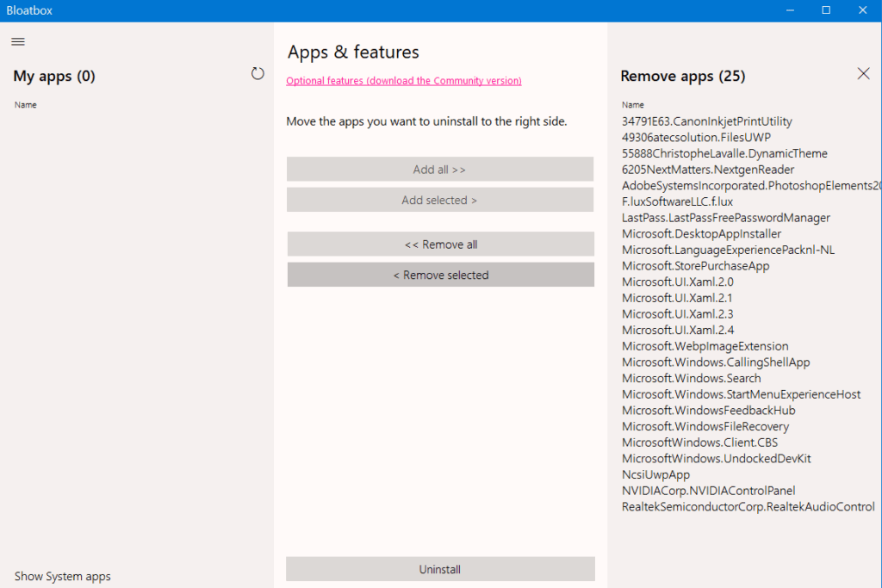The width and height of the screenshot is (882, 588).
Task: Open Optional features Community version link
Action: (404, 81)
